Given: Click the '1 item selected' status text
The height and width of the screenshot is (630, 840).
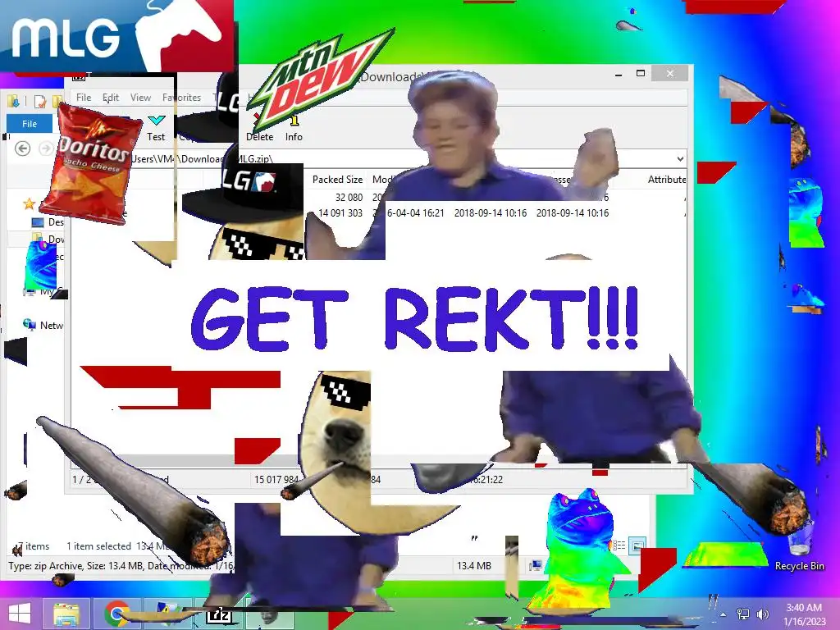Looking at the screenshot, I should (x=99, y=546).
